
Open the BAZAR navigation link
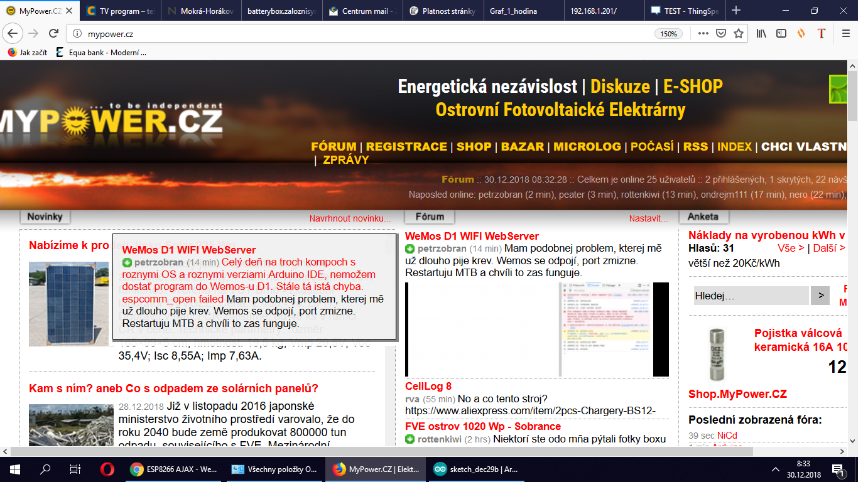[523, 147]
